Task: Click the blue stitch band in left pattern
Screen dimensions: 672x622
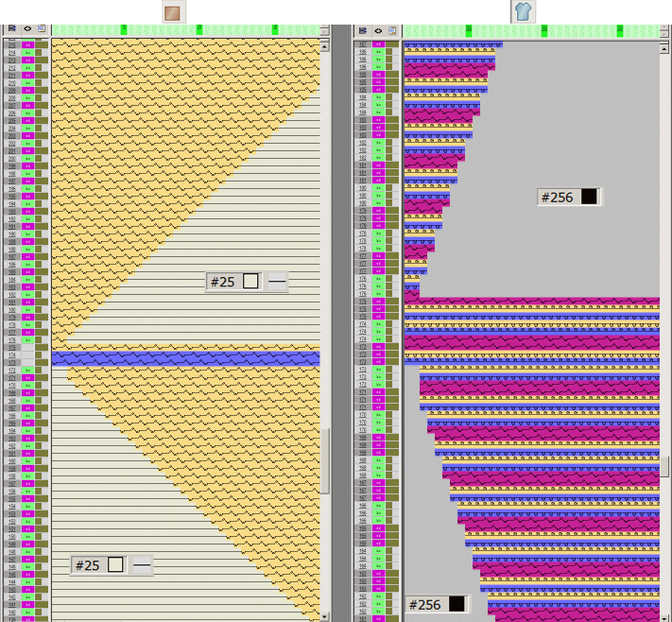Action: (185, 359)
